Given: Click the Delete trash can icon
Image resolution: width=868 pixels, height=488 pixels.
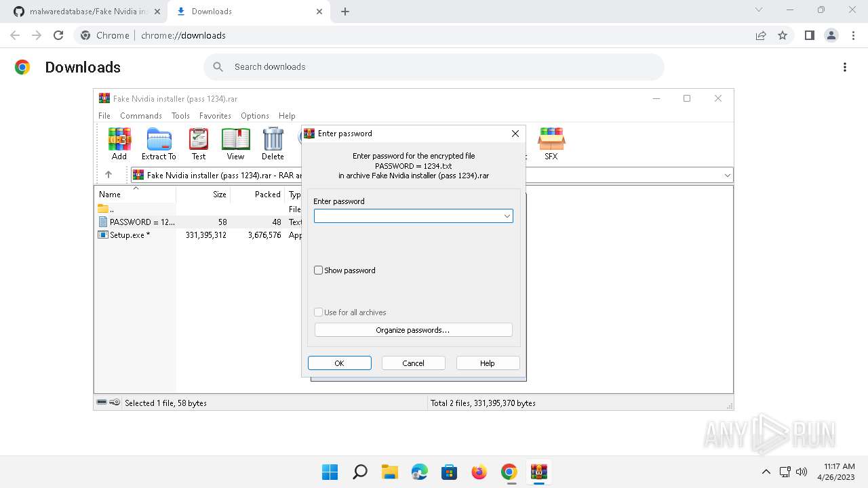Looking at the screenshot, I should click(273, 144).
